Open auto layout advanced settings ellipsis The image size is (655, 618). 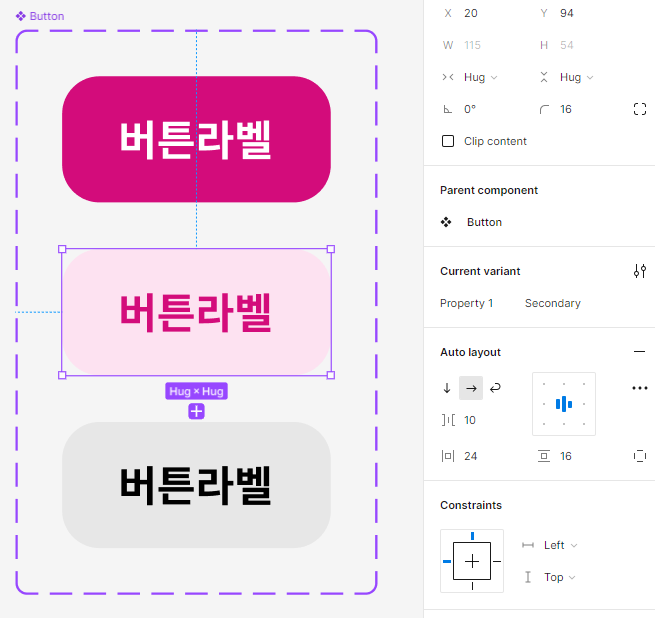(x=640, y=388)
